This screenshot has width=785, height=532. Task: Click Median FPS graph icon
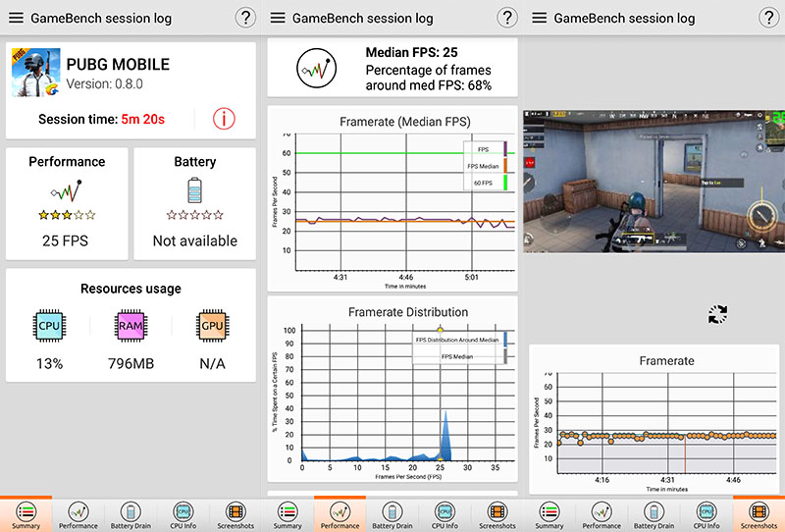point(316,68)
